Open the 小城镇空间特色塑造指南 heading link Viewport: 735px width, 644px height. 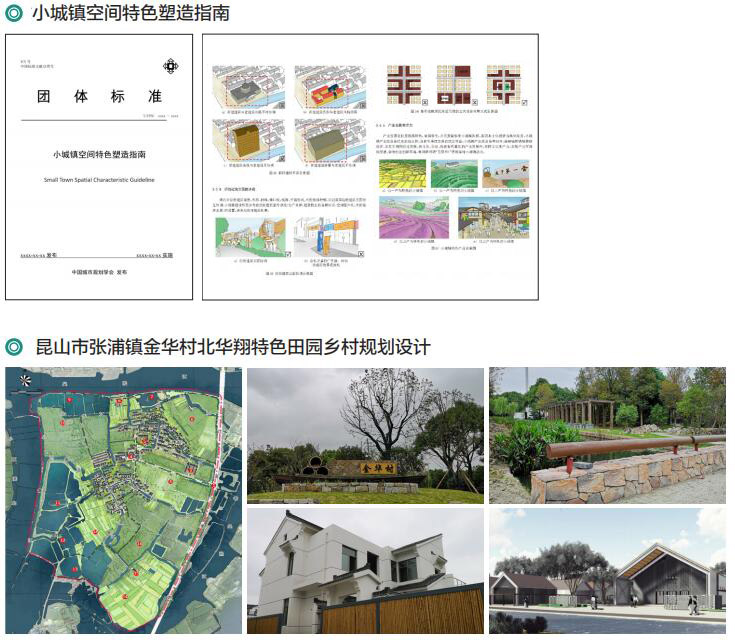coord(131,13)
